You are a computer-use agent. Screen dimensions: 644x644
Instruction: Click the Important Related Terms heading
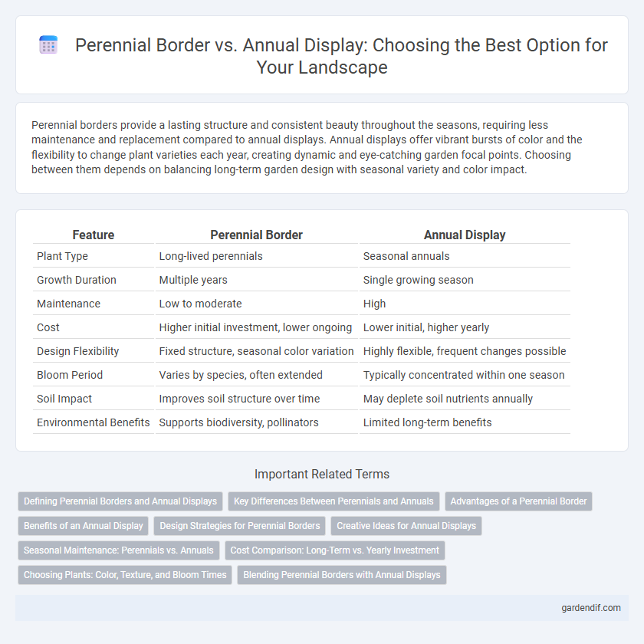322,474
